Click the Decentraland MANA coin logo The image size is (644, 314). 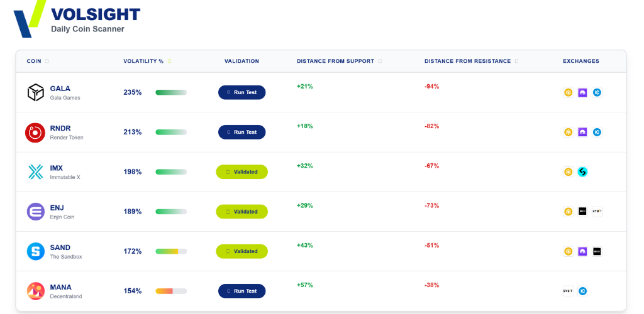[35, 291]
